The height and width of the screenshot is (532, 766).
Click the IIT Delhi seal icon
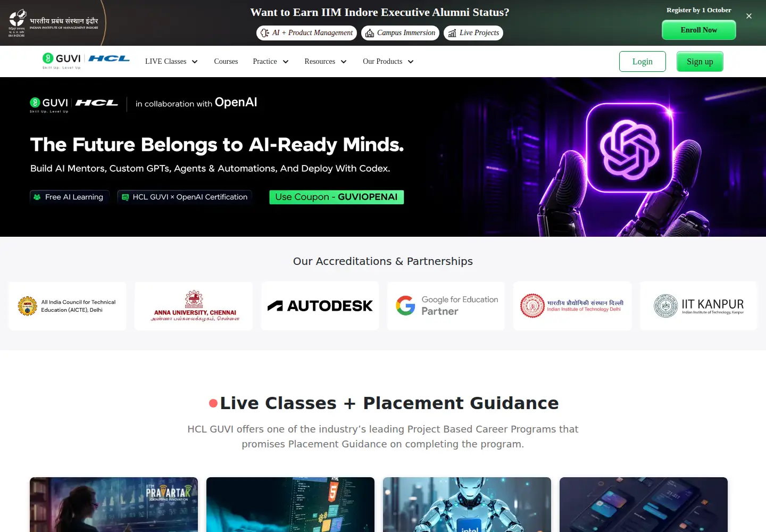(532, 306)
